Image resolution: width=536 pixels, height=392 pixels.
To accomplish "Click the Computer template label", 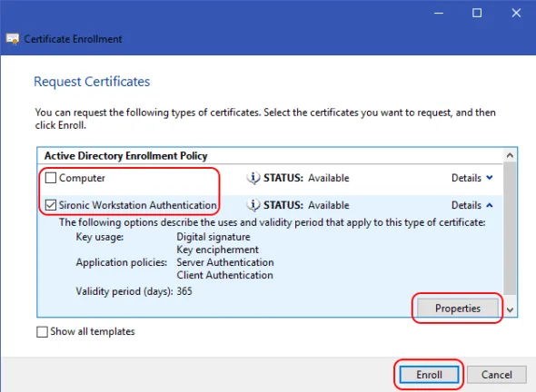I will 82,178.
